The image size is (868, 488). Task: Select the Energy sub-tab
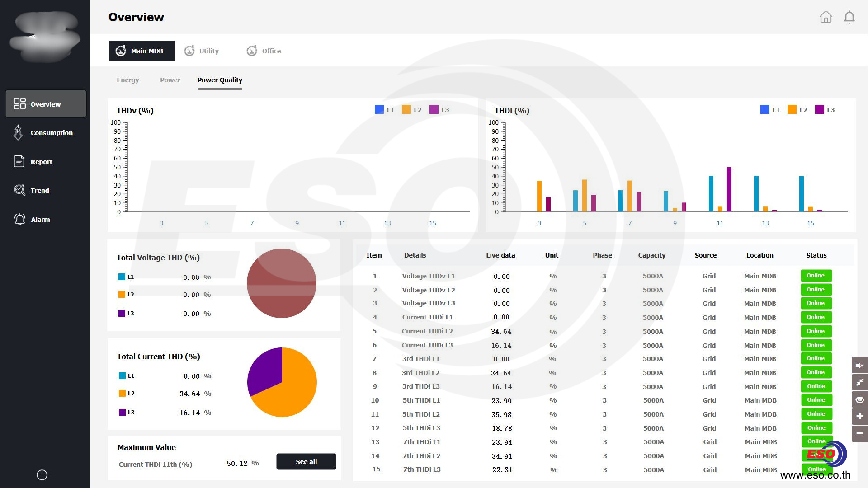pos(127,80)
